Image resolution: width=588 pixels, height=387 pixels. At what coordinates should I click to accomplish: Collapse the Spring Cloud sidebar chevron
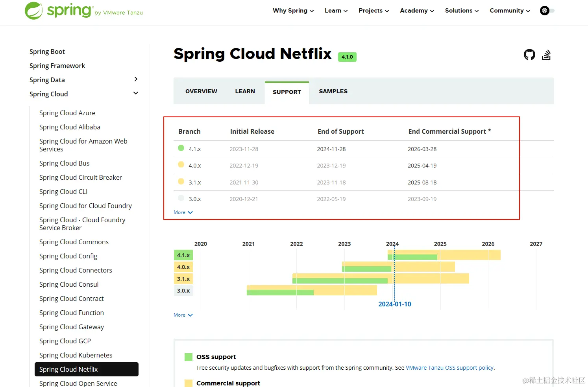136,94
